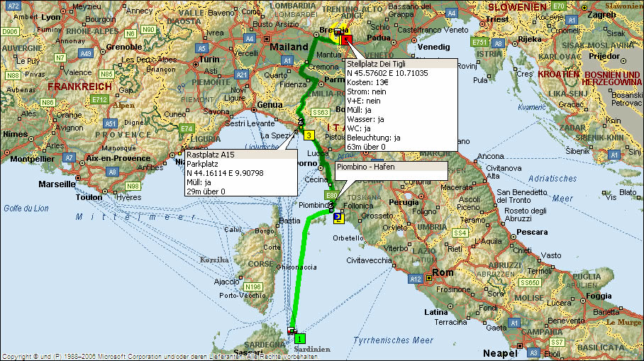This screenshot has width=644, height=361.
Task: Click the SS63 road shield
Action: [x=321, y=112]
